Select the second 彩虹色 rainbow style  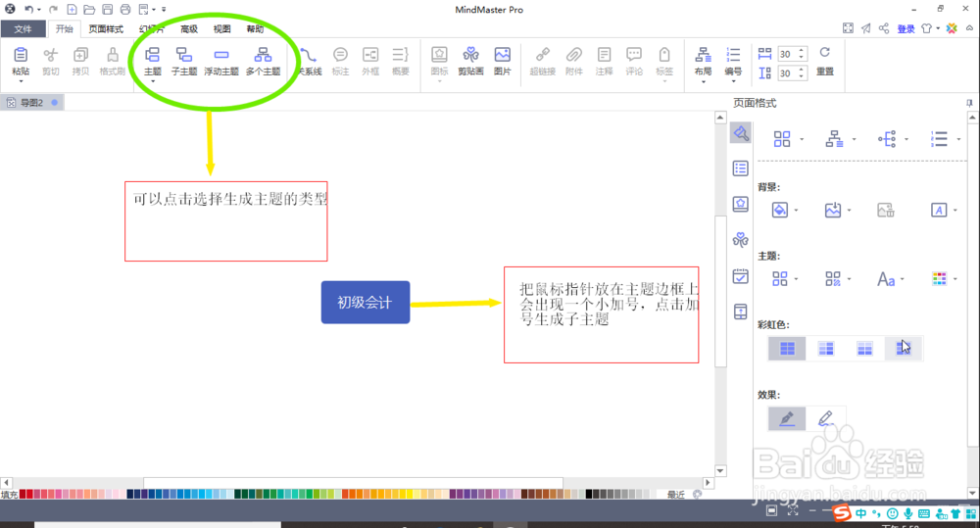(x=826, y=348)
